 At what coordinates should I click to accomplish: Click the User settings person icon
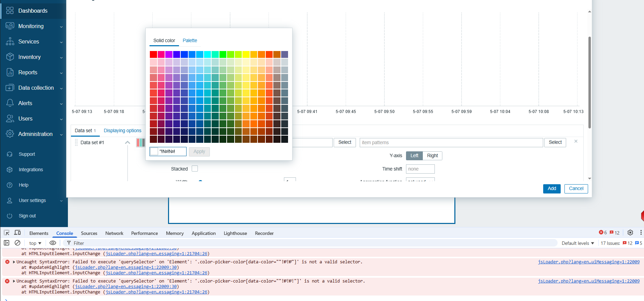(x=10, y=200)
